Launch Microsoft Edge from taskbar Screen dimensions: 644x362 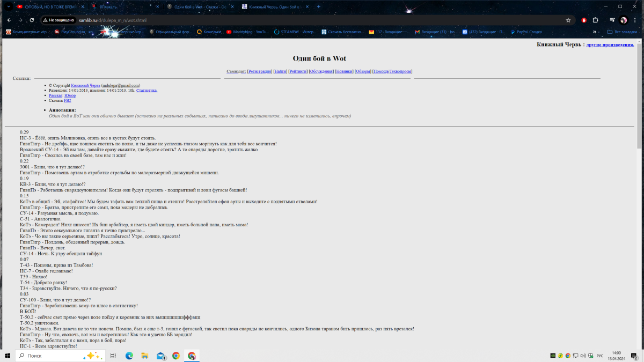pyautogui.click(x=129, y=356)
